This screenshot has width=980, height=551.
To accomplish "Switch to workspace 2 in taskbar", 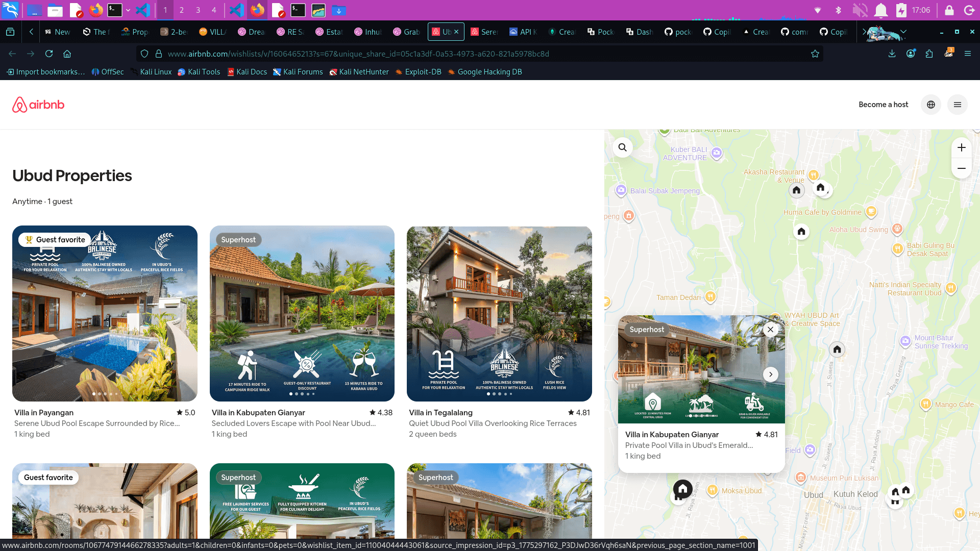I will (182, 10).
